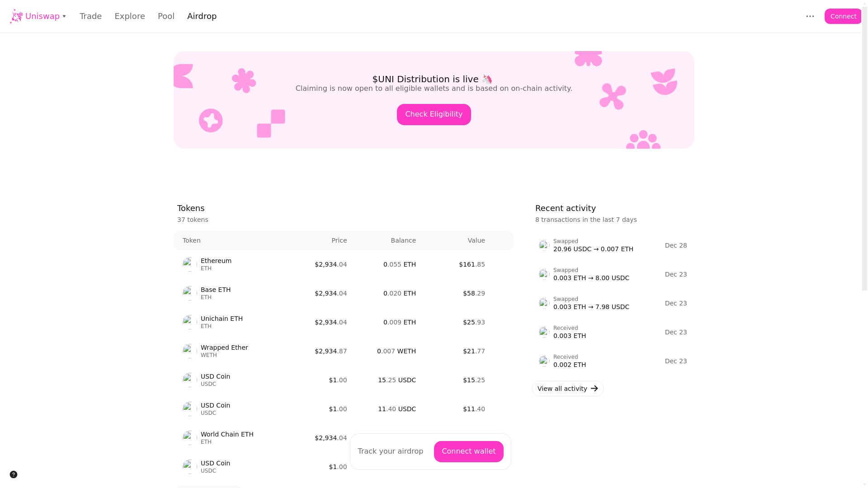The width and height of the screenshot is (868, 488).
Task: Open the three-dot more options menu
Action: point(810,16)
